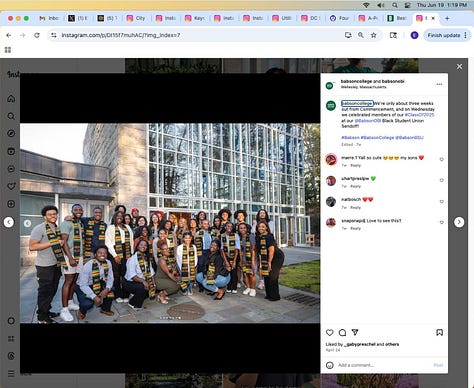The width and height of the screenshot is (474, 388).
Task: Open macOS Wi-Fi menu bar icon
Action: (366, 5)
